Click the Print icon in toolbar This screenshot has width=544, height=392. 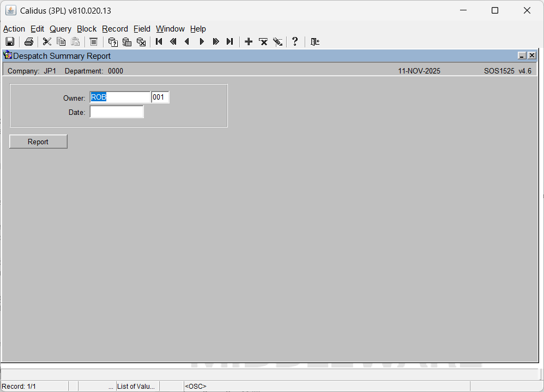coord(29,42)
